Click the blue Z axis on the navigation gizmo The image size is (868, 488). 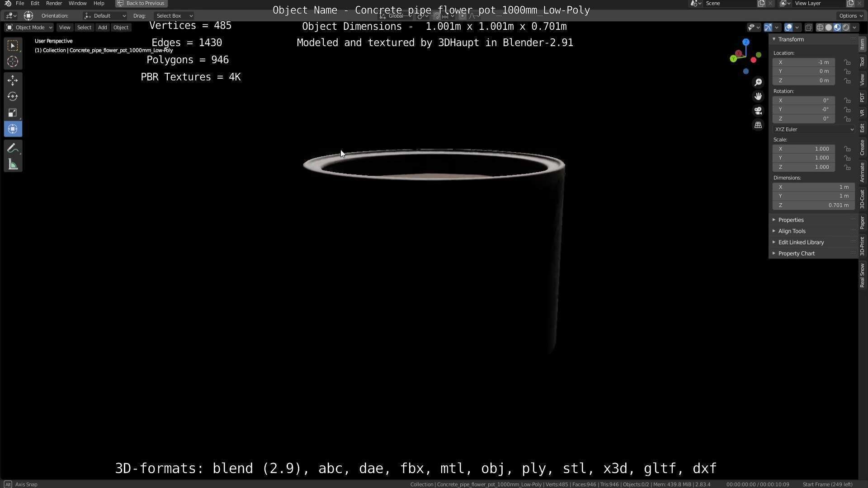[x=746, y=42]
